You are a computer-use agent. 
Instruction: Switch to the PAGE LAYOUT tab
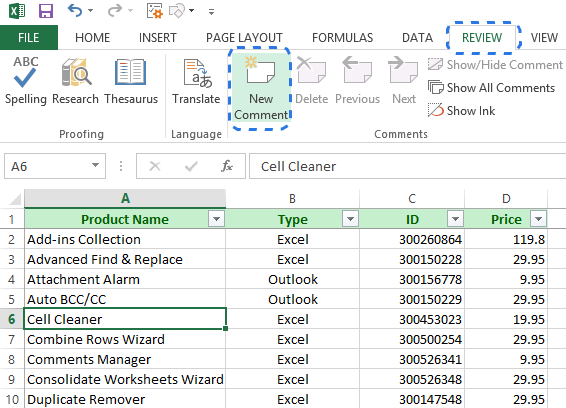[244, 38]
